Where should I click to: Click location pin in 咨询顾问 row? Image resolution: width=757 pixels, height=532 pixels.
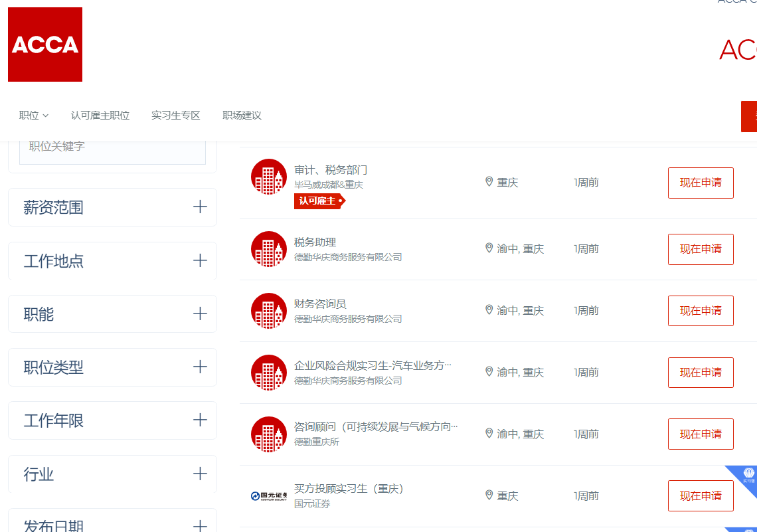[x=489, y=434]
